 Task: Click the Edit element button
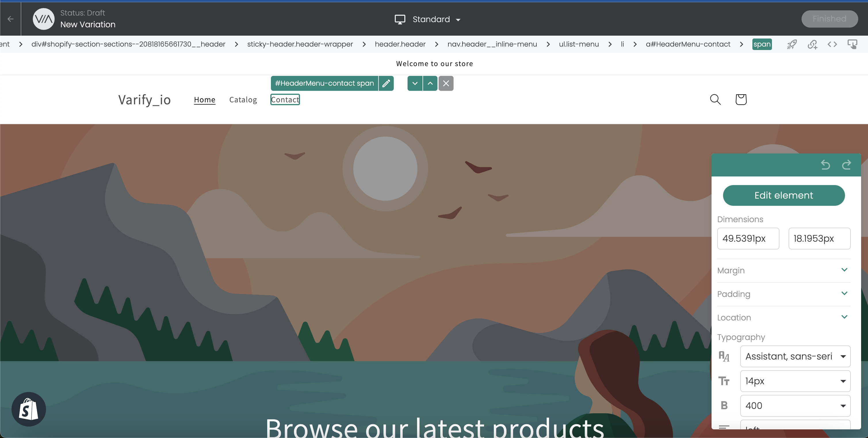pyautogui.click(x=783, y=195)
